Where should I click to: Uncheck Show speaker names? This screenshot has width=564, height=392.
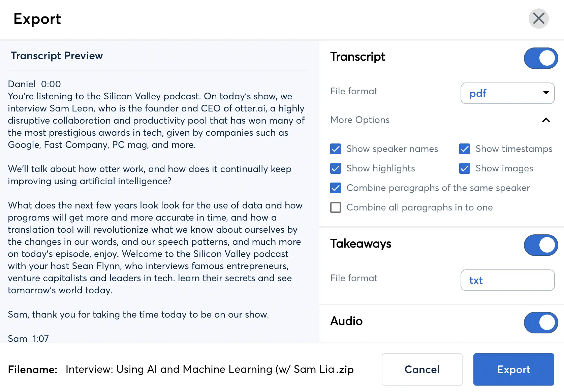point(335,149)
